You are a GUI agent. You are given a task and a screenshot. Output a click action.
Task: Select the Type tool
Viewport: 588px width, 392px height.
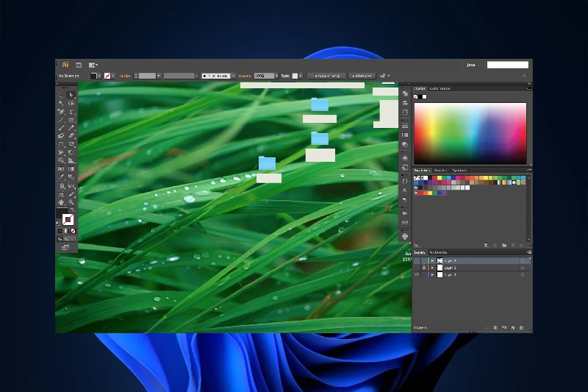pos(71,112)
